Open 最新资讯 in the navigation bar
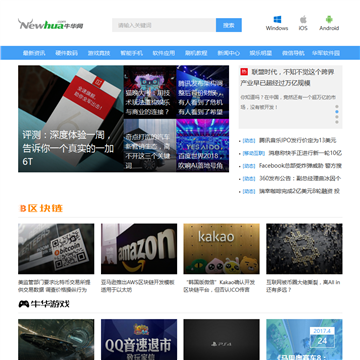 pos(34,53)
